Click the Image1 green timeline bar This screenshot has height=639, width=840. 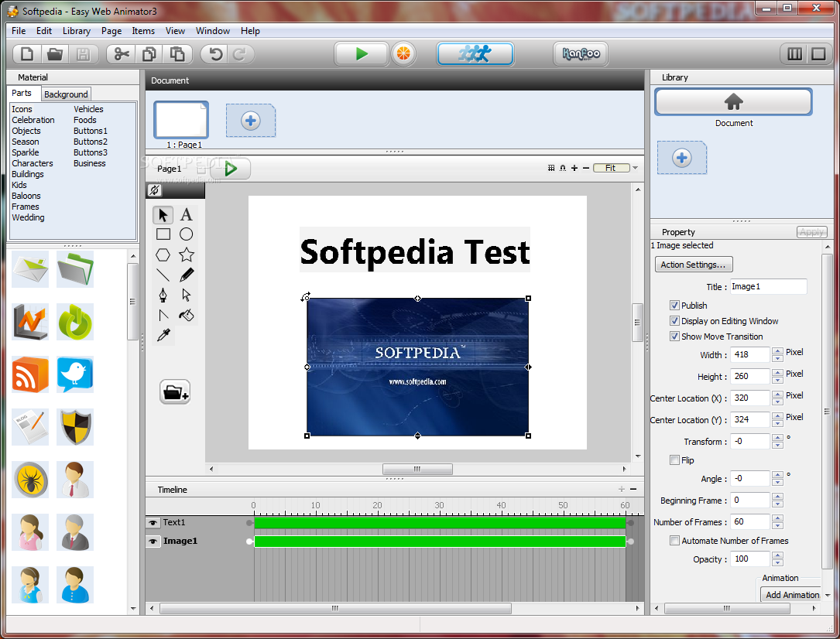coord(440,541)
